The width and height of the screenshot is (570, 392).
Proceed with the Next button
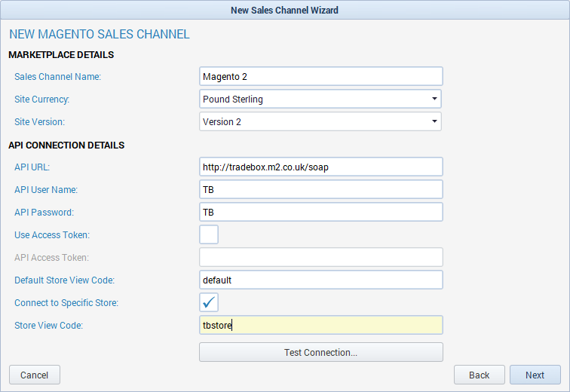[x=535, y=375]
